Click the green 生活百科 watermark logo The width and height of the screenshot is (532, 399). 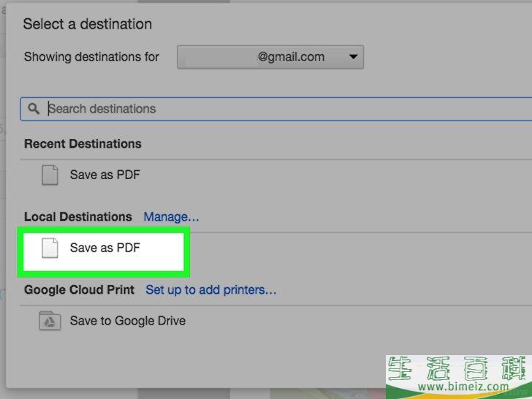pyautogui.click(x=459, y=369)
